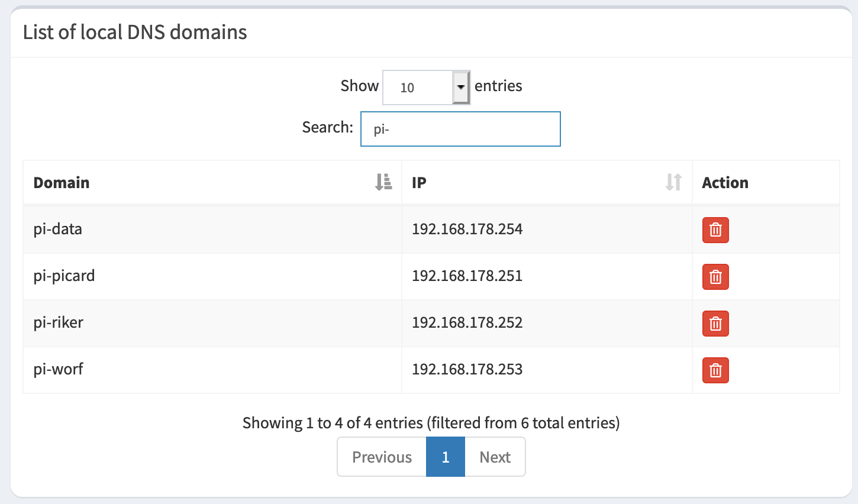Sort table by IP header
858x504 pixels.
(x=419, y=183)
